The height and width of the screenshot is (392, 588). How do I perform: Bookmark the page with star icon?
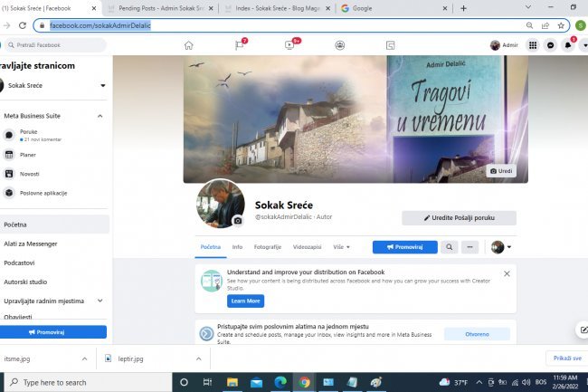click(x=561, y=25)
